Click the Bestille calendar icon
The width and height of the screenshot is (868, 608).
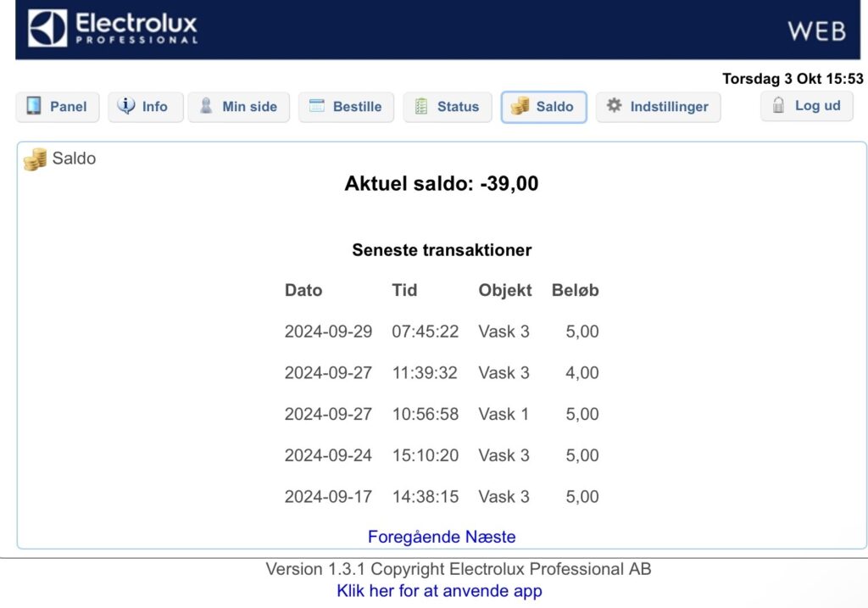[x=317, y=106]
